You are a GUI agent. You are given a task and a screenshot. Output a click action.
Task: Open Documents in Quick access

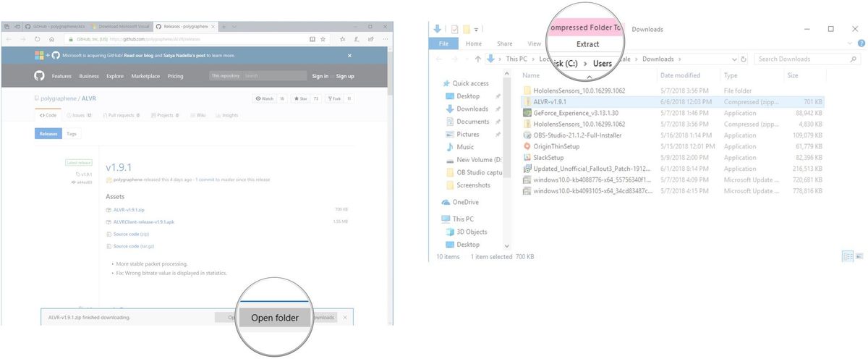[473, 122]
